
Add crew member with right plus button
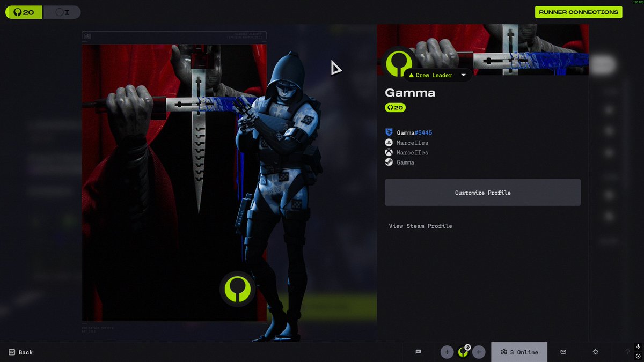click(x=479, y=352)
